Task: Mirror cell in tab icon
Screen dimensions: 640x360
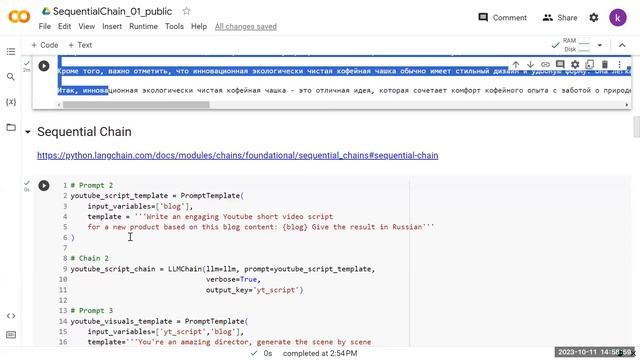Action: [589, 64]
